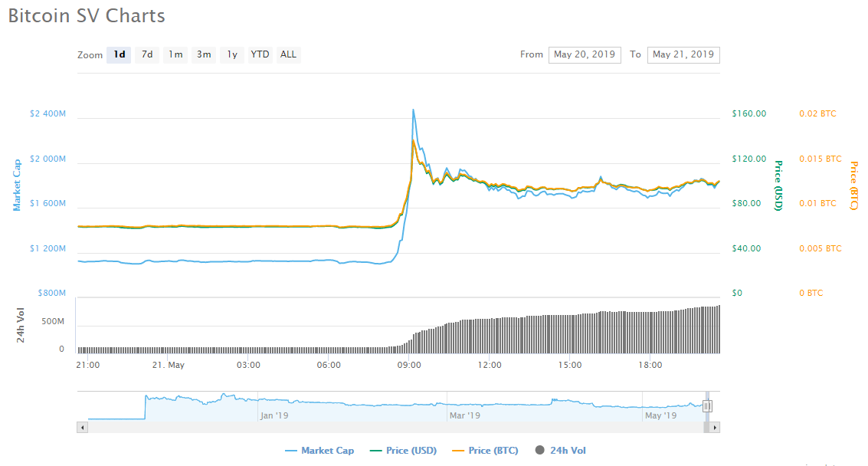Click navigator scrollbar right arrow
868x466 pixels.
pos(714,428)
